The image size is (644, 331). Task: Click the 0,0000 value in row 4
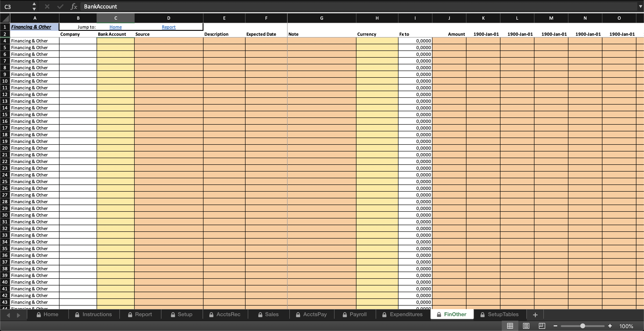[415, 41]
